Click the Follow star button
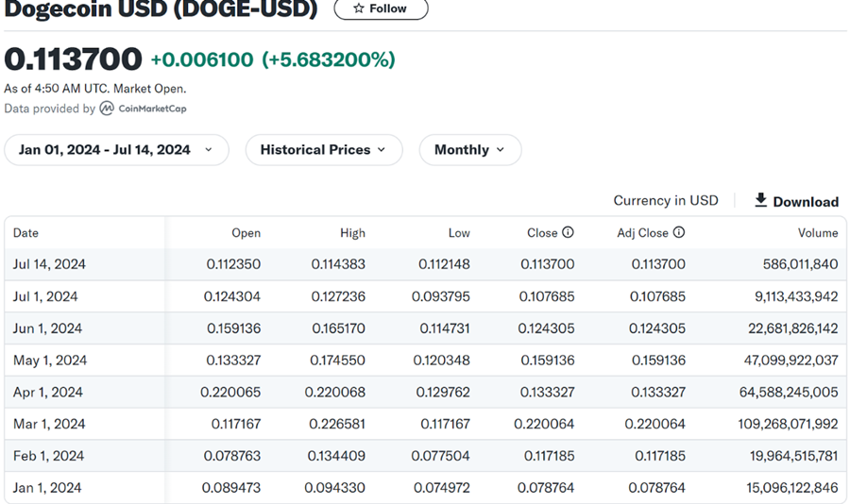Image resolution: width=850 pixels, height=504 pixels. coord(381,8)
